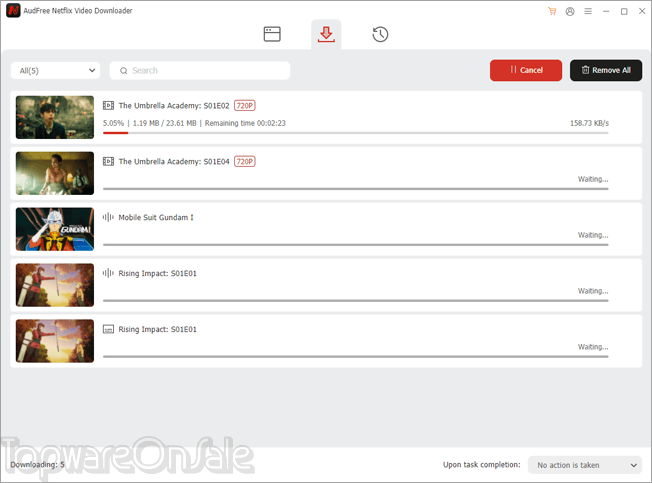The image size is (652, 483).
Task: Open the built-in browser tab
Action: click(x=272, y=34)
